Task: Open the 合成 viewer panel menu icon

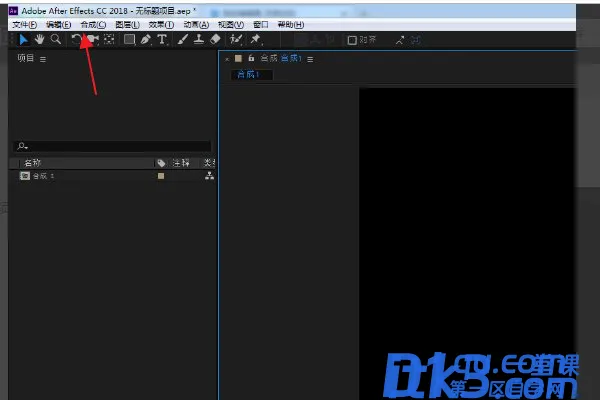Action: click(x=310, y=59)
